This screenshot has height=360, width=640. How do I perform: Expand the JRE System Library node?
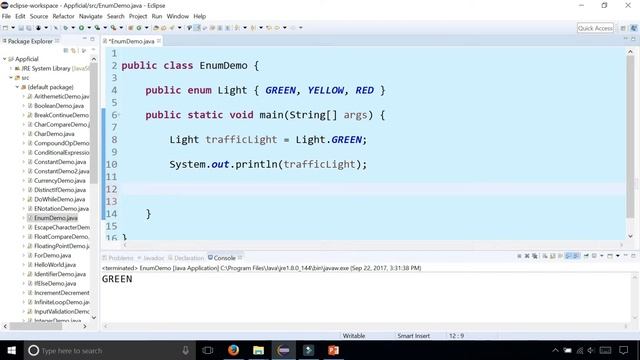tap(11, 68)
